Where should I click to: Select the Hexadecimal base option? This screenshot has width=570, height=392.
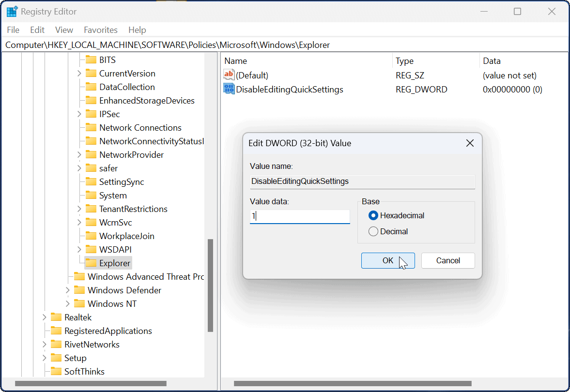(x=373, y=215)
